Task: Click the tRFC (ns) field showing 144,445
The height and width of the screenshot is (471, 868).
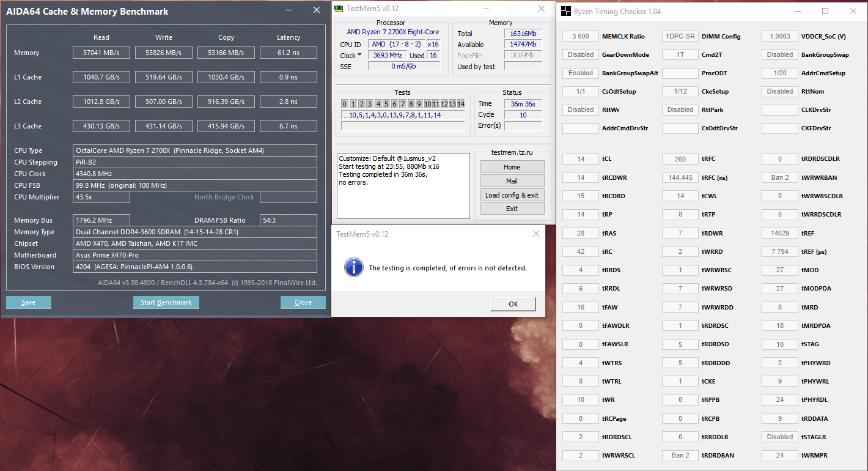Action: pyautogui.click(x=680, y=178)
